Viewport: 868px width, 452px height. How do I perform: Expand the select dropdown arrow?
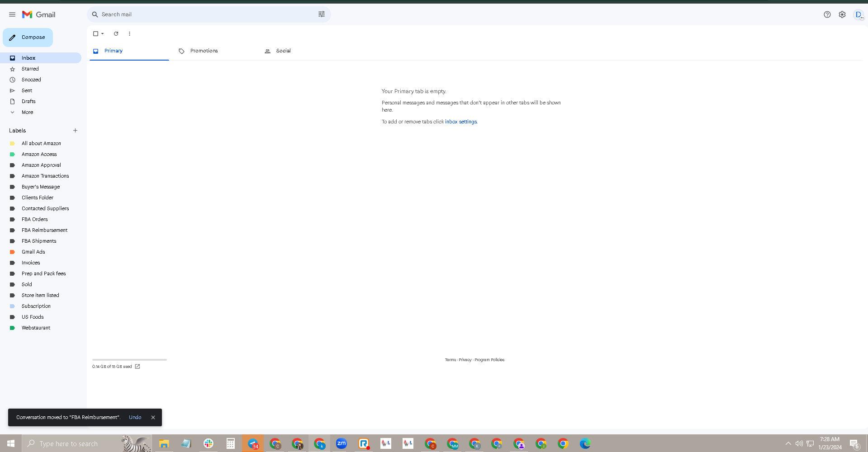(x=103, y=33)
